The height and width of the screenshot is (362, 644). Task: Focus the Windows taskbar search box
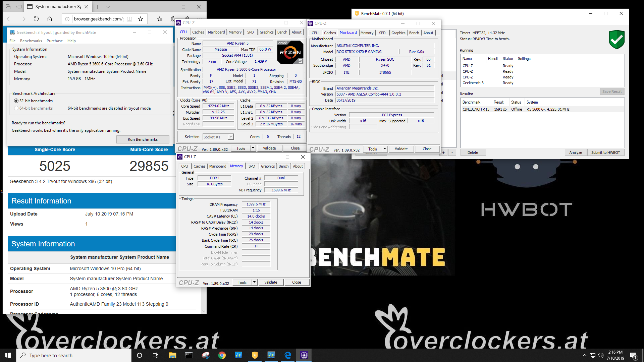74,355
